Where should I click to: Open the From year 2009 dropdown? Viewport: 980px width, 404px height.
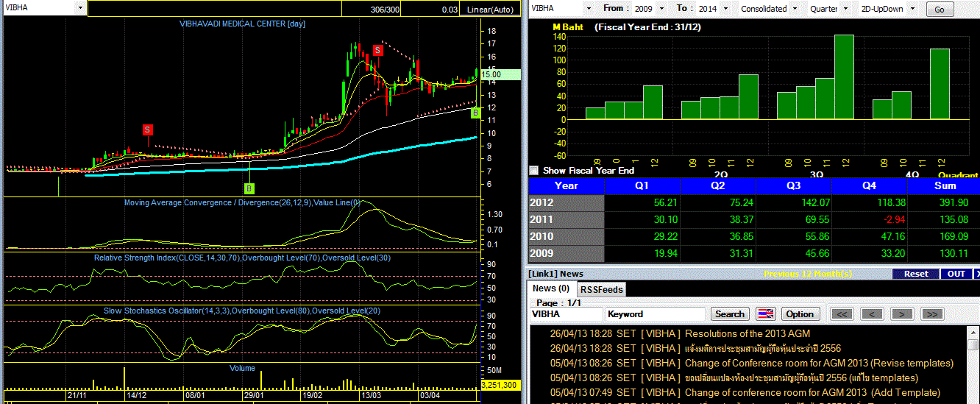[x=661, y=9]
